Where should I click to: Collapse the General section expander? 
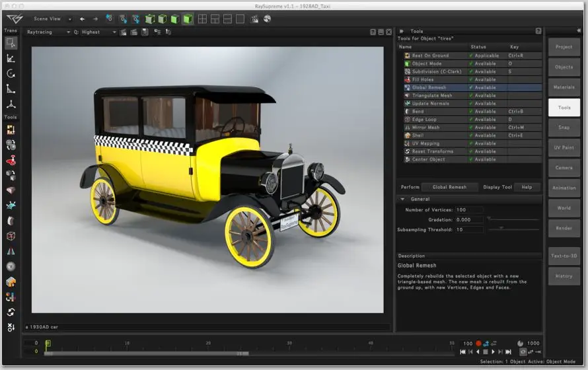click(402, 199)
